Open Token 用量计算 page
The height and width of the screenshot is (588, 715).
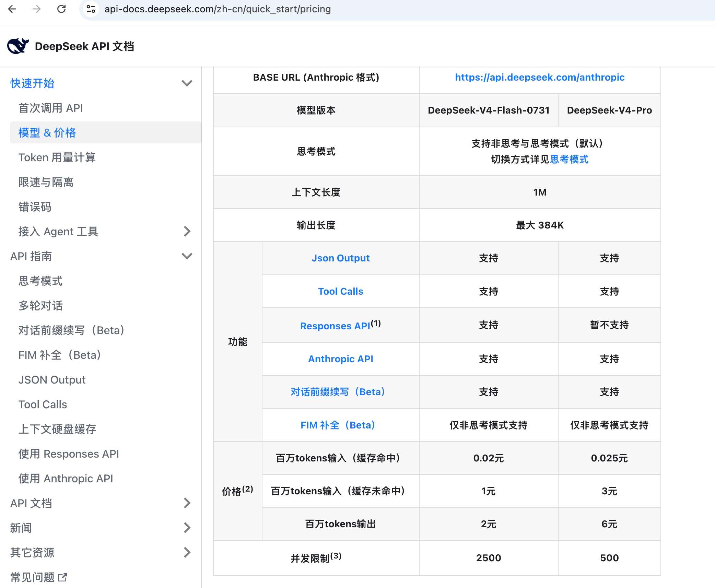pos(57,157)
